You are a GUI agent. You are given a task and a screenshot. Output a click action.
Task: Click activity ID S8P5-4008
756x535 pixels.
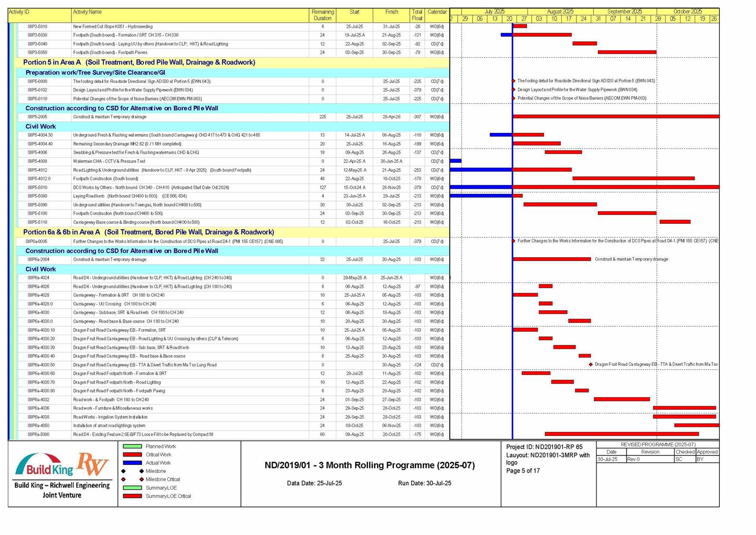point(37,161)
